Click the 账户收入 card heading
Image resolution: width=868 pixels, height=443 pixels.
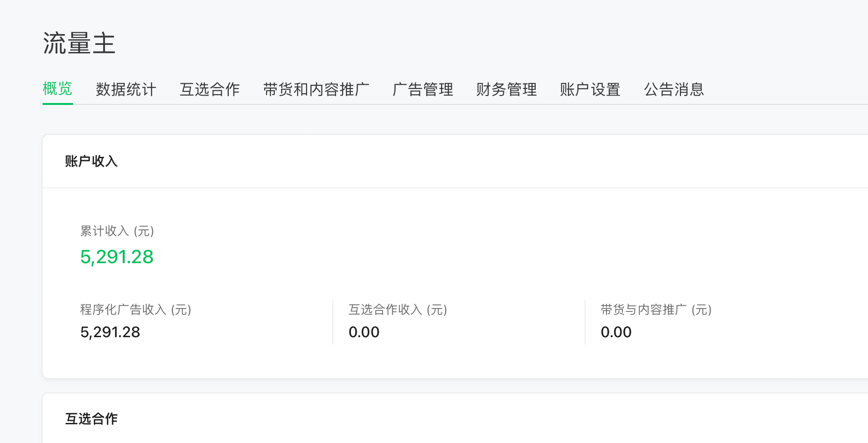tap(91, 161)
